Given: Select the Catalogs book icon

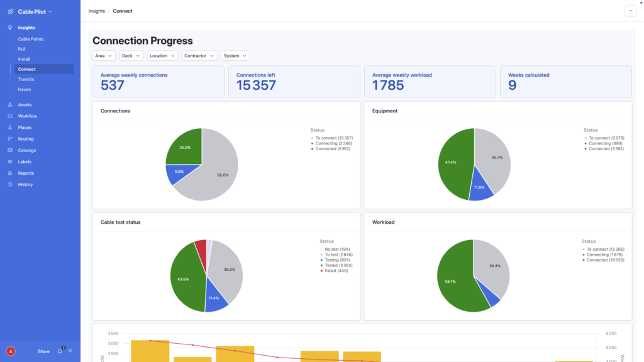Looking at the screenshot, I should [x=9, y=150].
